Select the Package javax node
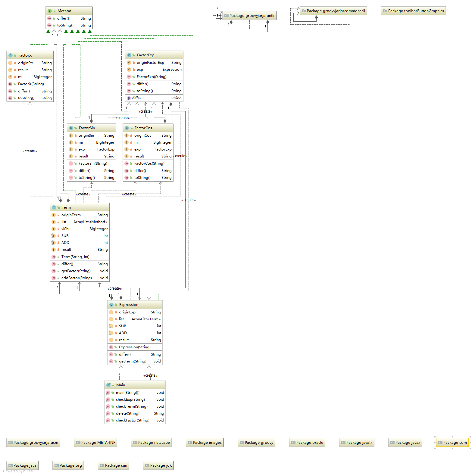Viewport: 475px width, 476px height. coord(405,443)
